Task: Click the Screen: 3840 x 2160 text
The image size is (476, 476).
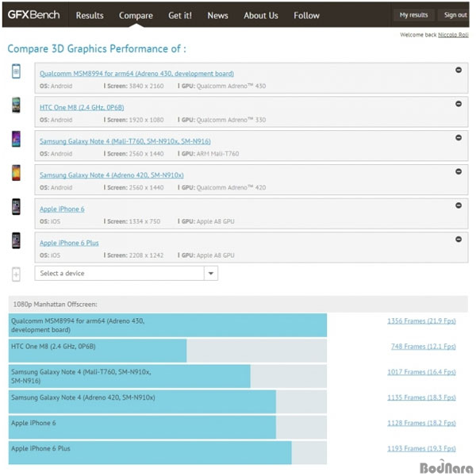Action: (x=136, y=86)
